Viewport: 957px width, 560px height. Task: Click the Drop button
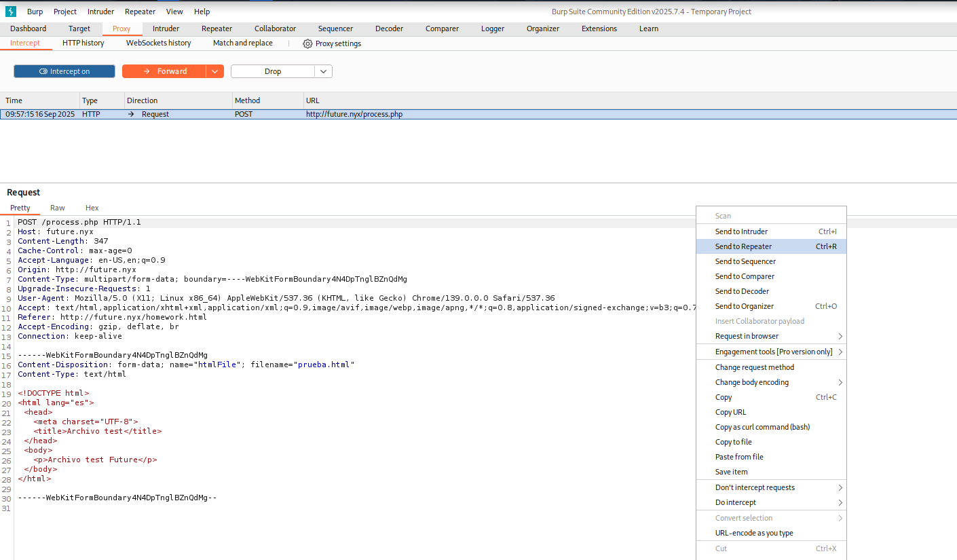tap(273, 71)
